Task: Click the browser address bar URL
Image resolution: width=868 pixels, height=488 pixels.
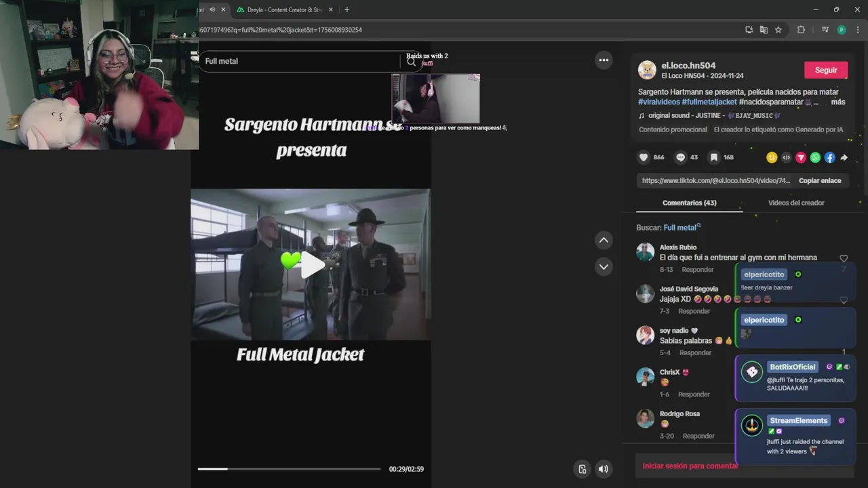Action: pos(281,30)
